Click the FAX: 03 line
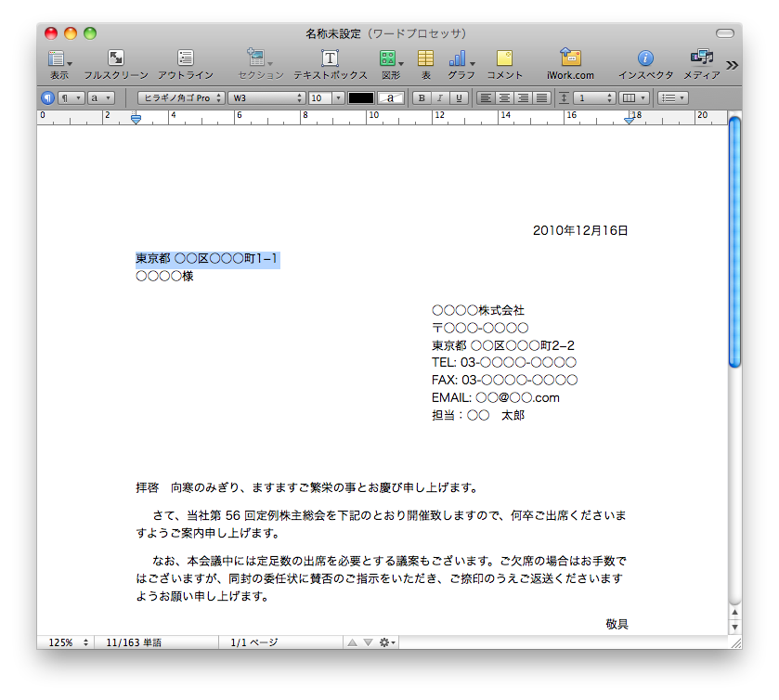779x700 pixels. pos(504,380)
